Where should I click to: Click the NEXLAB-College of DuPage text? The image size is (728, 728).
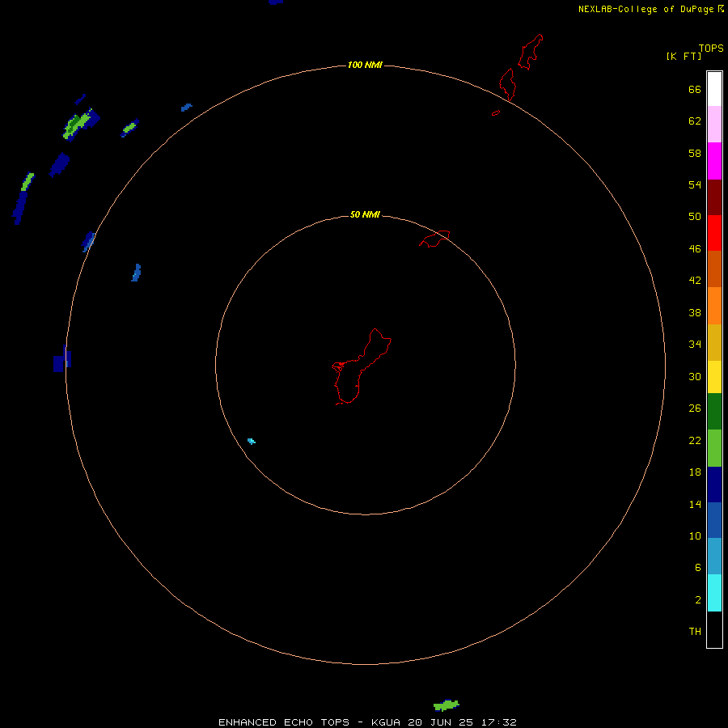[x=645, y=9]
